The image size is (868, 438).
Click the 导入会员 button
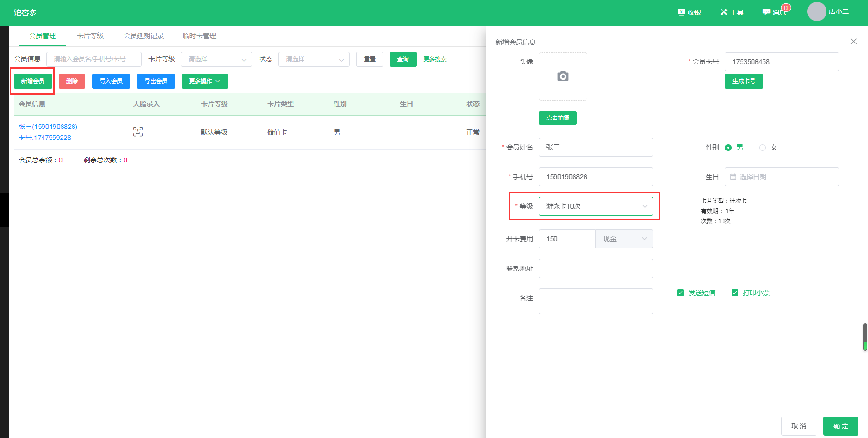pos(111,81)
